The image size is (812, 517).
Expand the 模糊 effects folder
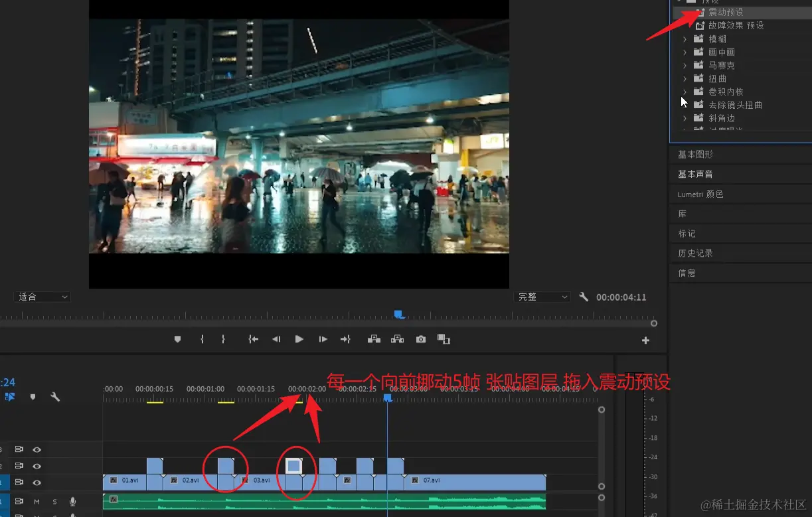[x=685, y=39]
